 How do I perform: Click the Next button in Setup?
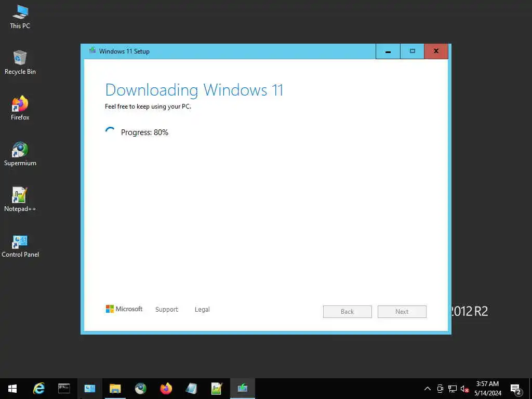tap(402, 312)
